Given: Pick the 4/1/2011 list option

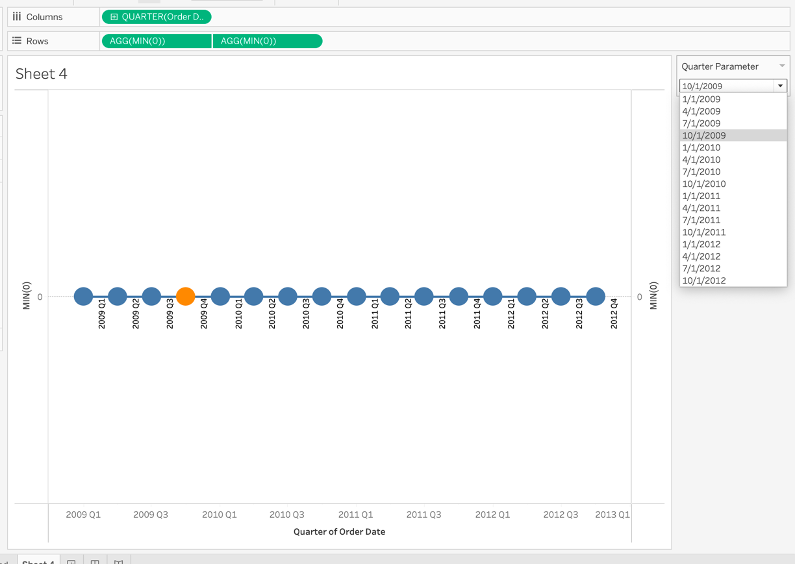Looking at the screenshot, I should point(733,208).
